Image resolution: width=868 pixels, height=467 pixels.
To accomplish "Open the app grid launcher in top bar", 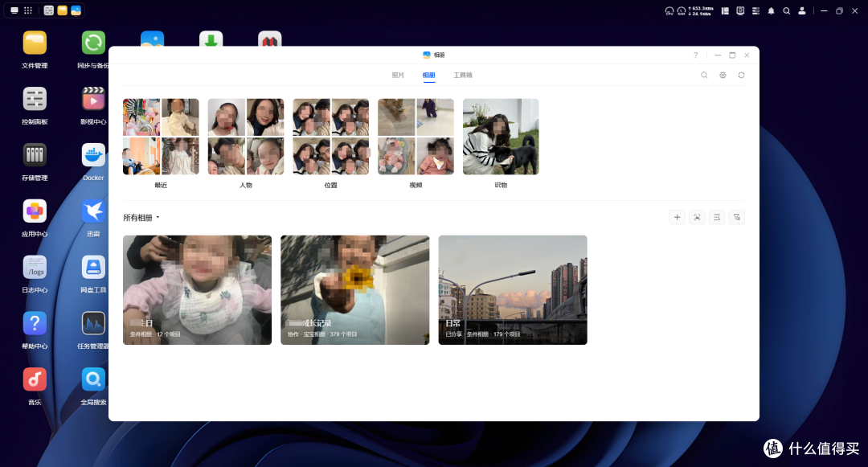I will pyautogui.click(x=27, y=10).
